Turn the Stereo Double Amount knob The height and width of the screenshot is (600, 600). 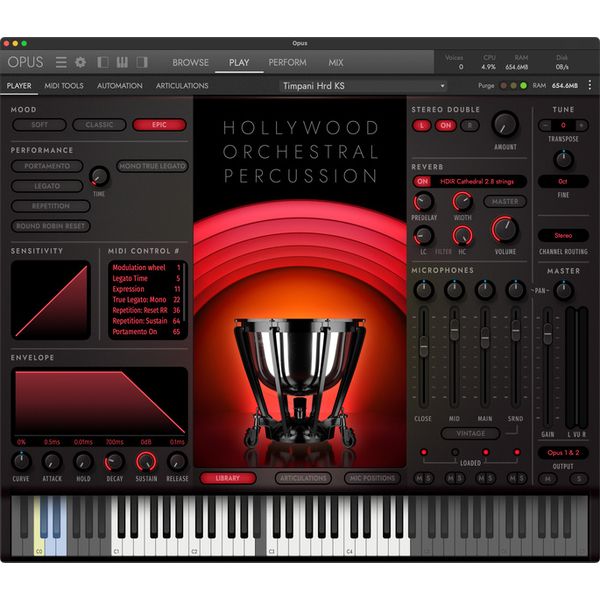505,124
